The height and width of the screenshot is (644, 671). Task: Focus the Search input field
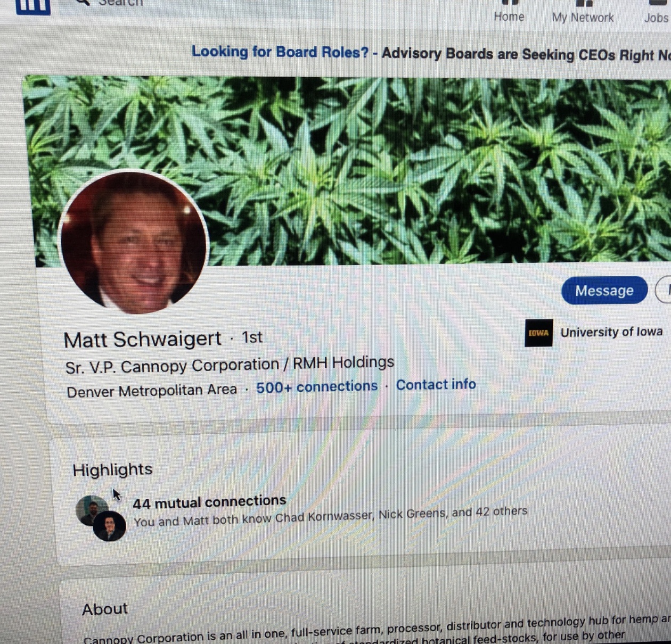197,6
